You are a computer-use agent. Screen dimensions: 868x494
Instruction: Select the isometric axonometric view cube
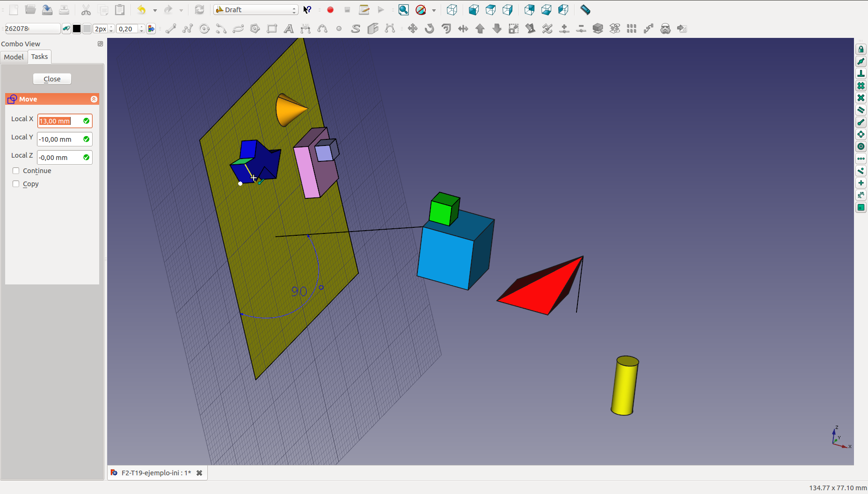[x=452, y=10]
